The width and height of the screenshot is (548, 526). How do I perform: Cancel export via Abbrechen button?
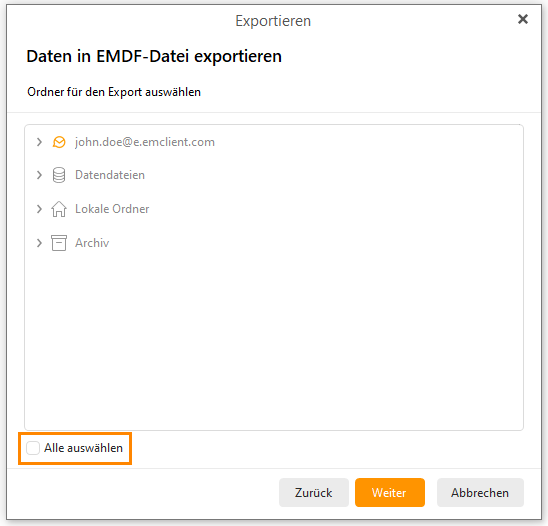click(480, 492)
